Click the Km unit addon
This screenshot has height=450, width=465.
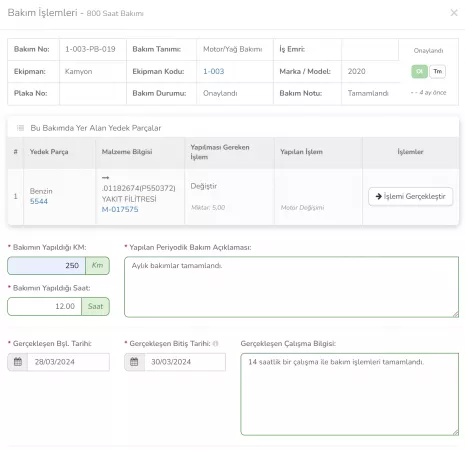(x=97, y=266)
